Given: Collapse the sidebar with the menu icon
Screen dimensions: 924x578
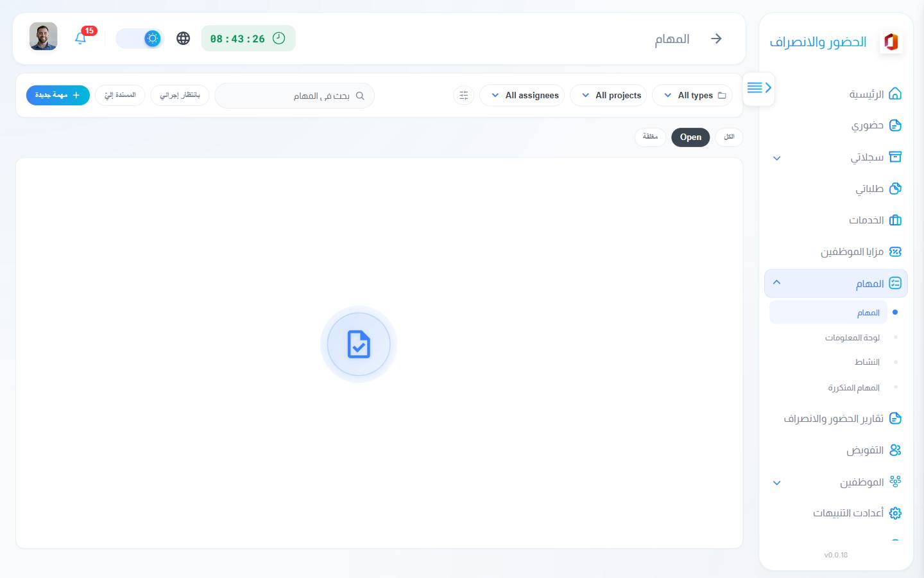Looking at the screenshot, I should click(x=758, y=88).
